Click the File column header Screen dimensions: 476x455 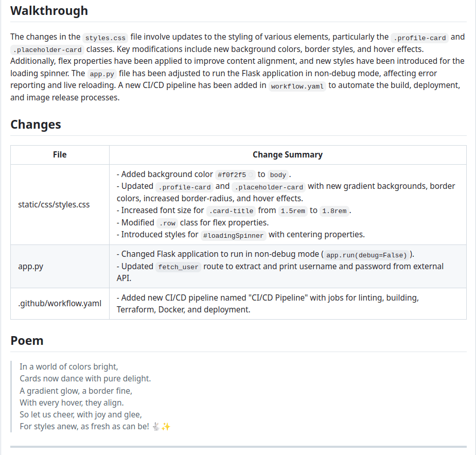coord(60,154)
